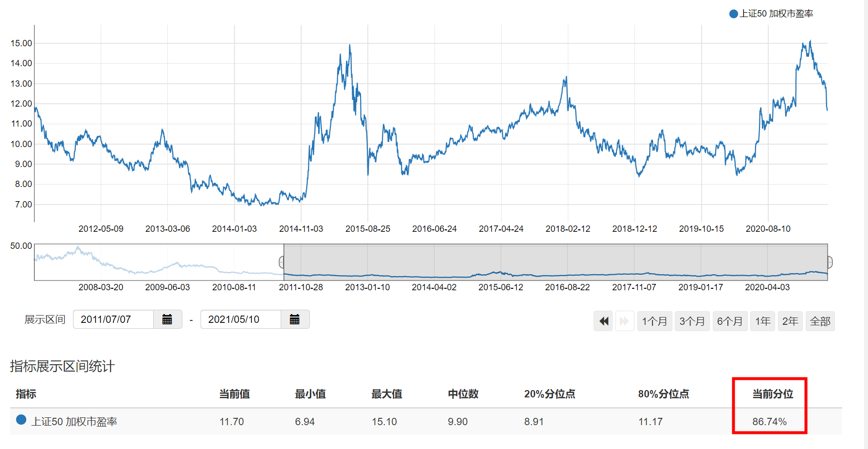This screenshot has height=449, width=868.
Task: Click the 中位数 column header
Action: 463,394
